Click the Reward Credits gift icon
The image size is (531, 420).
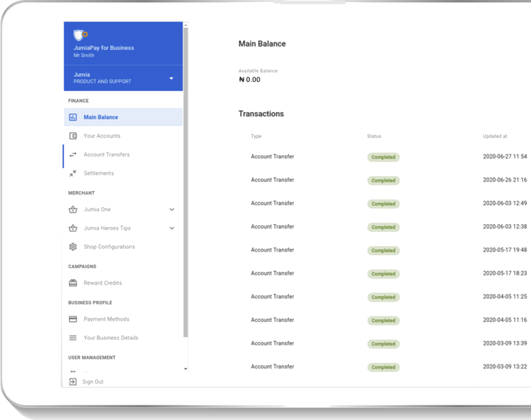coord(73,283)
